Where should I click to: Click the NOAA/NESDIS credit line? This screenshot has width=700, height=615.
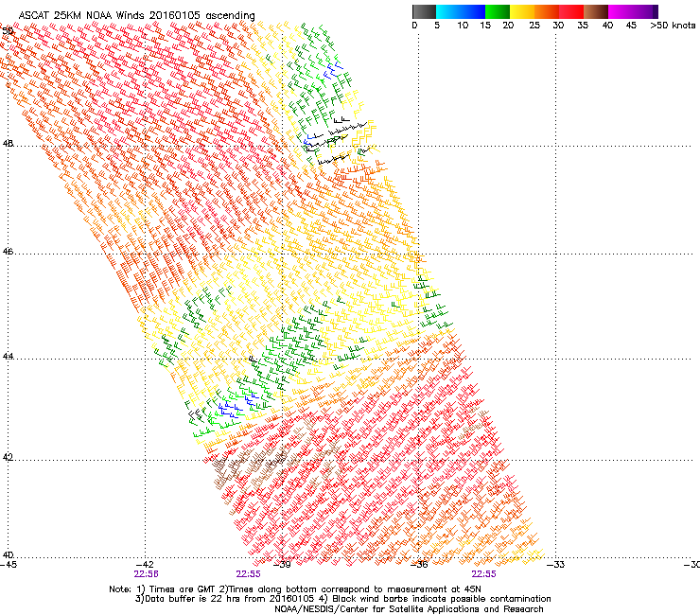409,609
